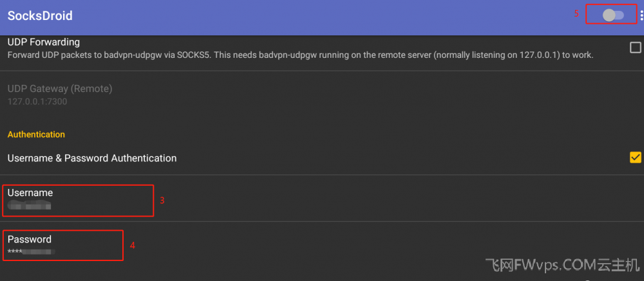Image resolution: width=644 pixels, height=281 pixels.
Task: Open the Password setting
Action: (x=322, y=245)
